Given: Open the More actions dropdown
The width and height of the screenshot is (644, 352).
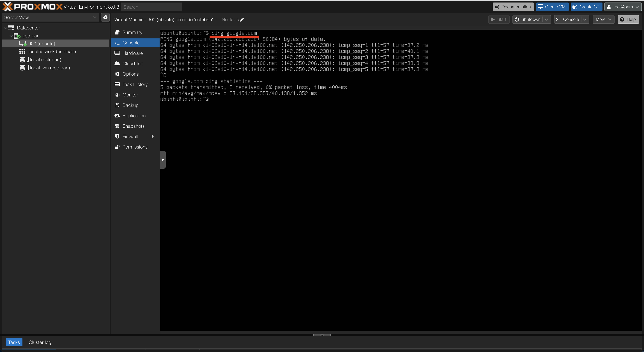Looking at the screenshot, I should (x=603, y=20).
